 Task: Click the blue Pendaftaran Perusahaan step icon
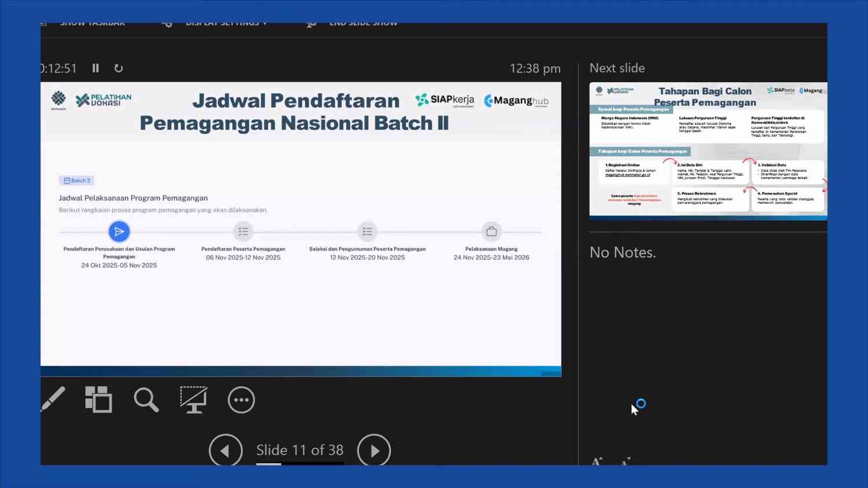119,232
